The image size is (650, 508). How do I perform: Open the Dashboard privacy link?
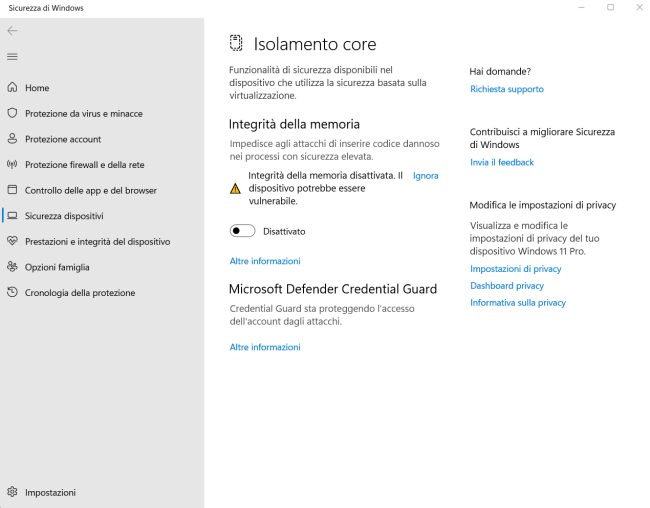click(x=507, y=286)
